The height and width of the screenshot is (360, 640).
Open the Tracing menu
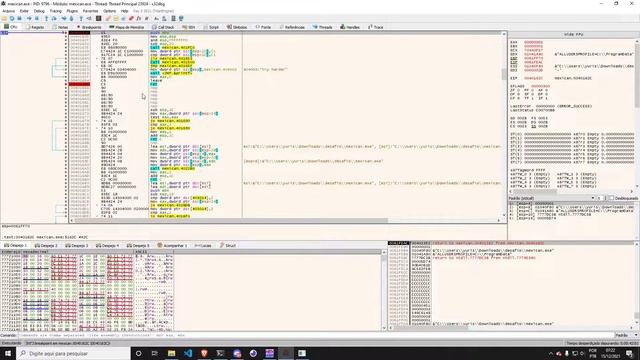click(56, 11)
